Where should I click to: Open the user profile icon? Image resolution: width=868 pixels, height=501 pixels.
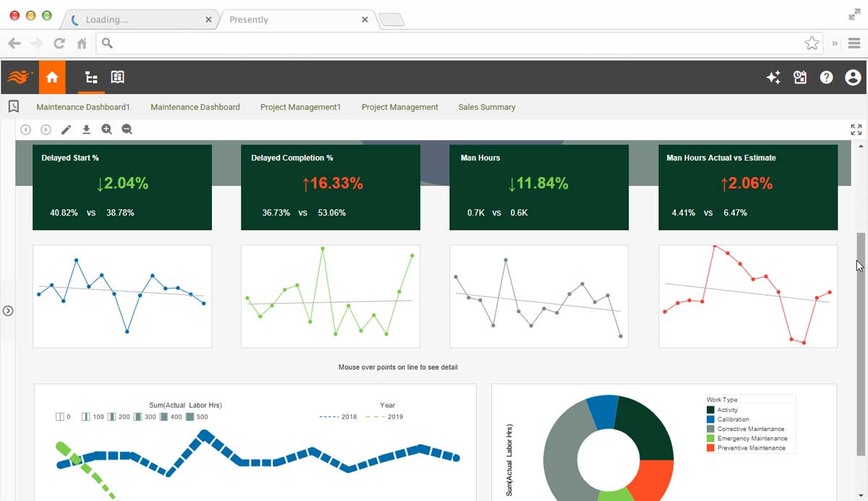[853, 77]
